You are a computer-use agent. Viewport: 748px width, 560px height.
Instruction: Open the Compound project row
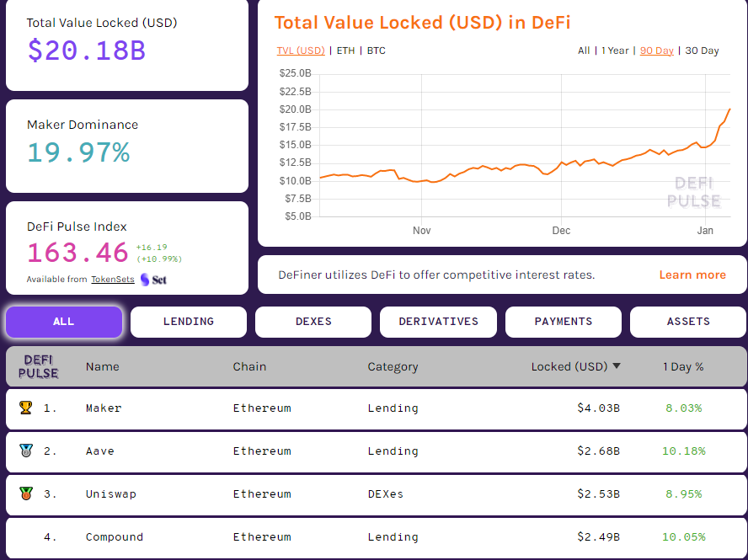point(115,536)
